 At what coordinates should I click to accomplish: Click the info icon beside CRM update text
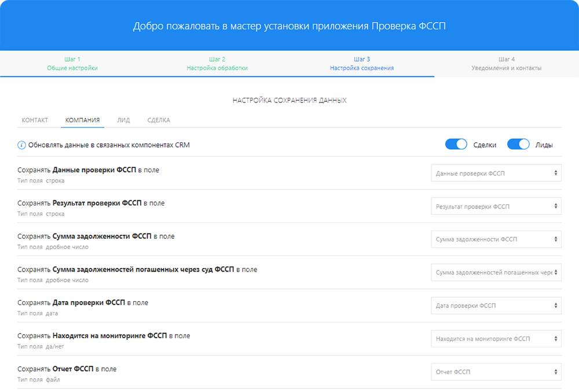(x=21, y=145)
